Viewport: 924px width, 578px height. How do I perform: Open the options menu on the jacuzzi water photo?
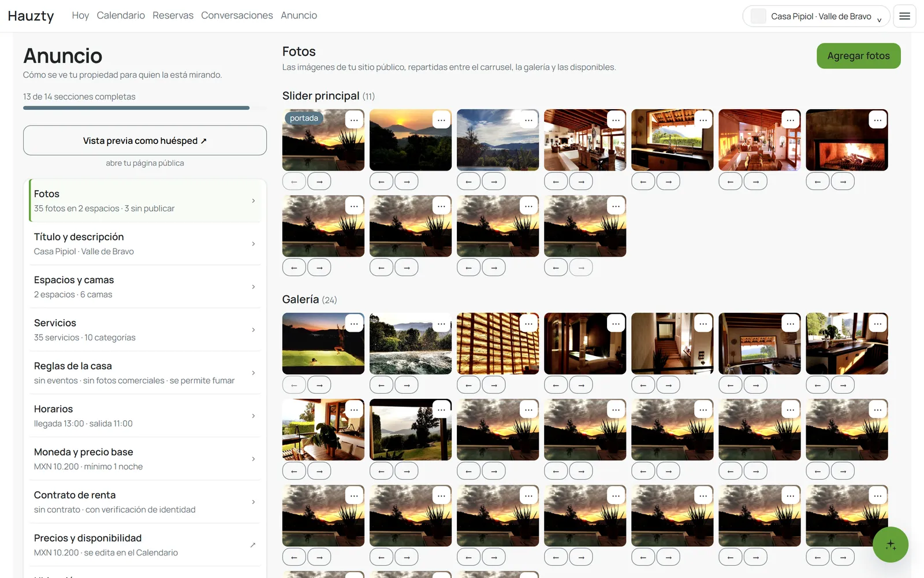(441, 323)
